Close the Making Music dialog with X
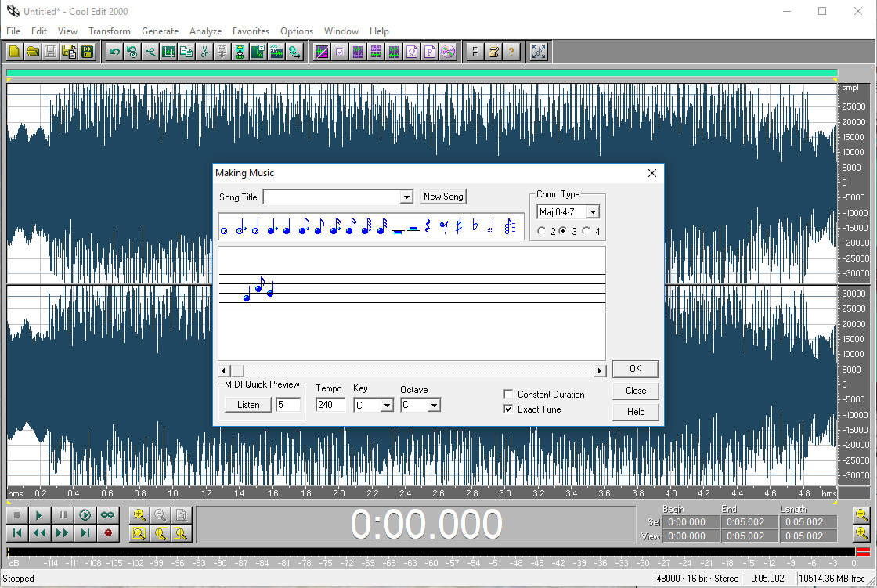 pyautogui.click(x=652, y=174)
